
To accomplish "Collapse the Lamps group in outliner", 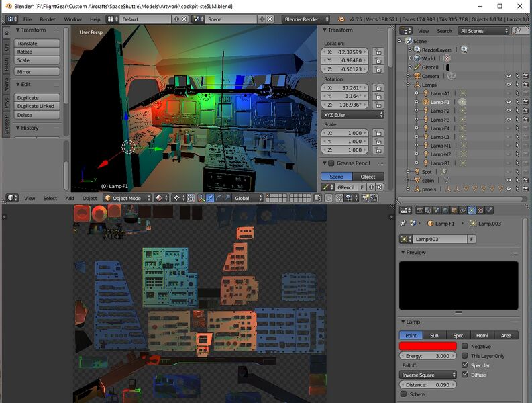I will [408, 85].
